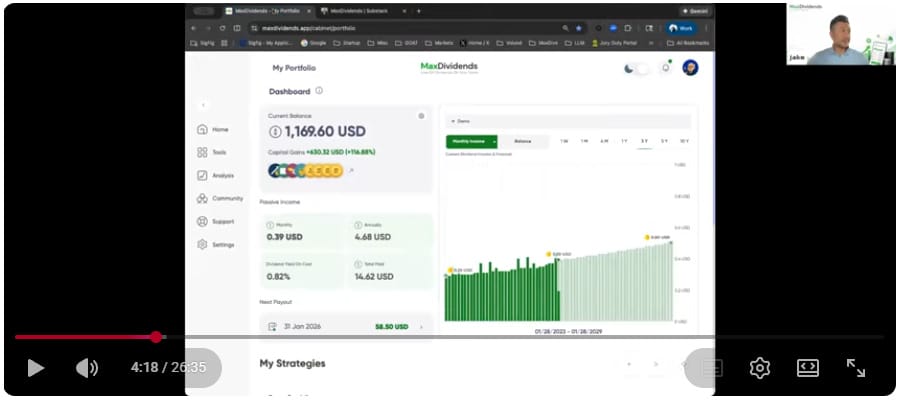Open the user profile avatar
This screenshot has height=401, width=902.
click(690, 68)
